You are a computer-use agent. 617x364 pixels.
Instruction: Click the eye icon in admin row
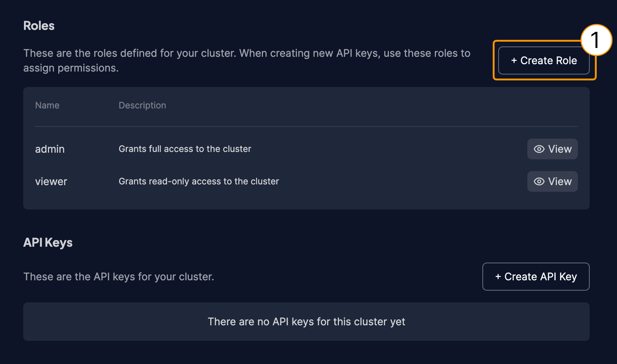[539, 149]
